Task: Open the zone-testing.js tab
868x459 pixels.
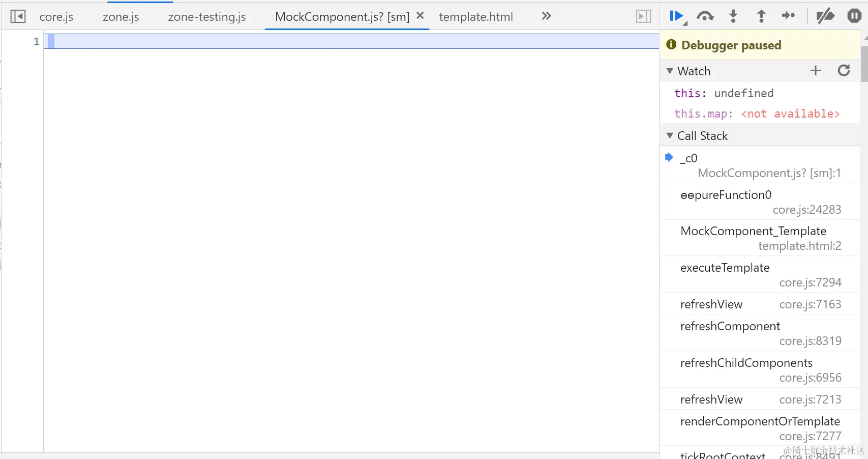Action: (207, 17)
